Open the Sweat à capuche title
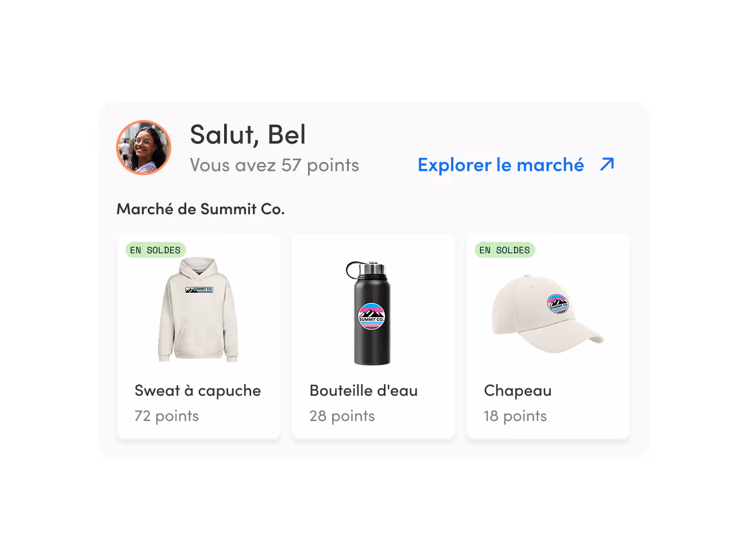 198,391
